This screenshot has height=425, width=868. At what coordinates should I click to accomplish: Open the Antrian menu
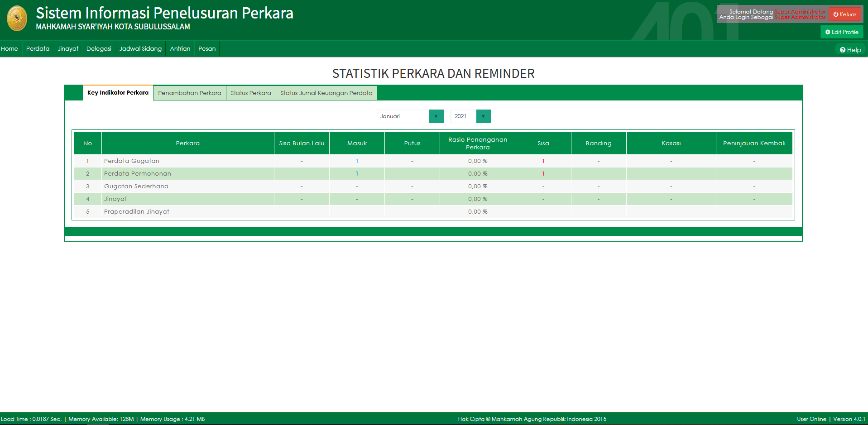180,49
